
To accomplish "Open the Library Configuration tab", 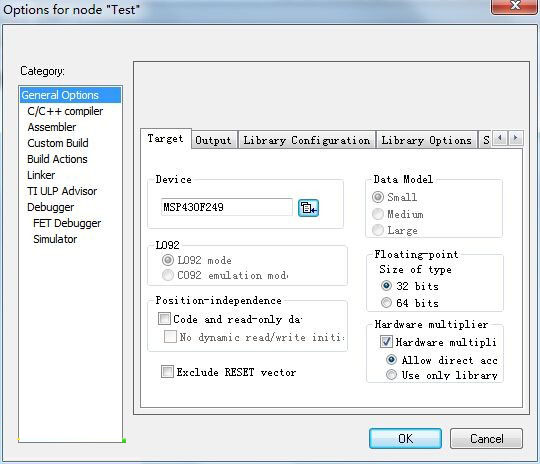I will pos(307,141).
